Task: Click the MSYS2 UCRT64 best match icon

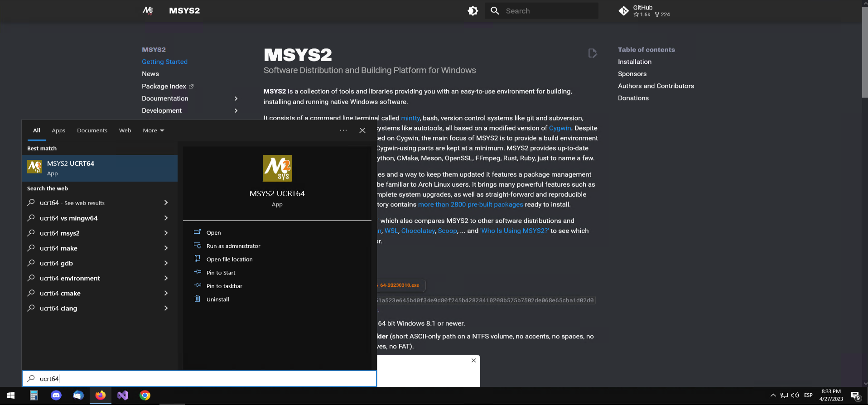Action: [34, 167]
